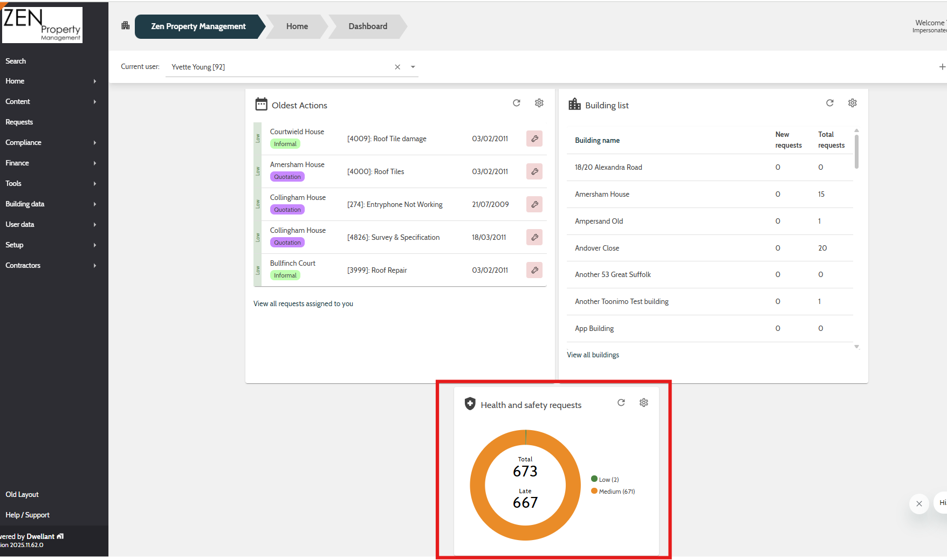Image resolution: width=947 pixels, height=560 pixels.
Task: Click the building icon beside breadcrumb
Action: tap(126, 25)
